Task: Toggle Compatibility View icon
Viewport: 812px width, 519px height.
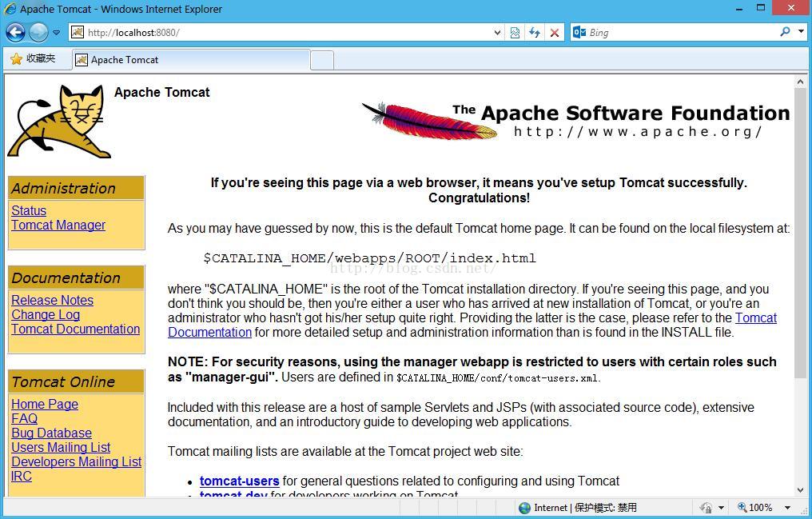Action: point(515,33)
